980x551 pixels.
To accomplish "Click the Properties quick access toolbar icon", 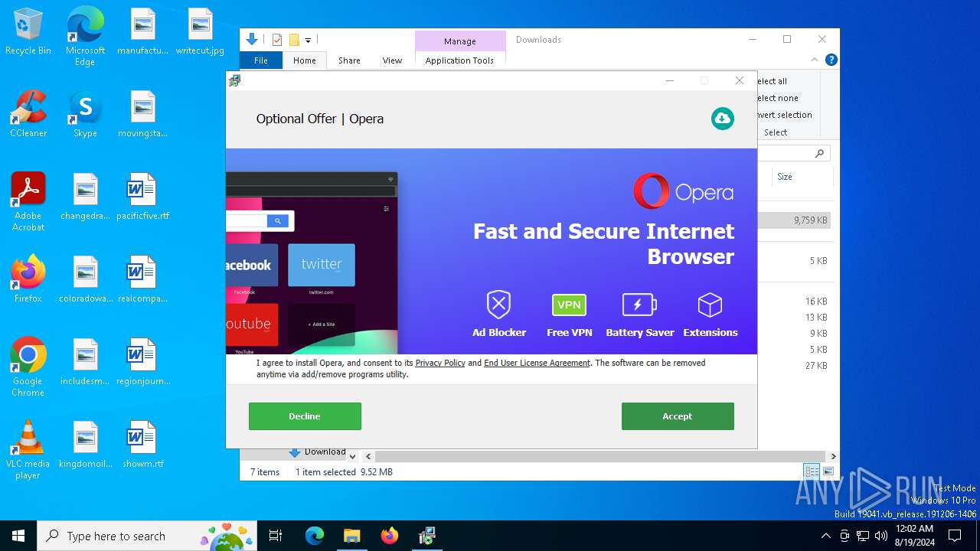I will (277, 40).
